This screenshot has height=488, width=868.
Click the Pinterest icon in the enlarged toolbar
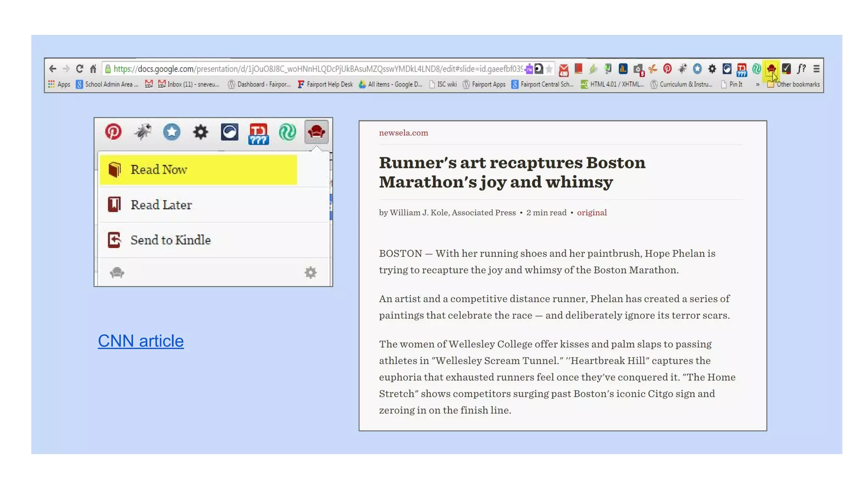(113, 132)
